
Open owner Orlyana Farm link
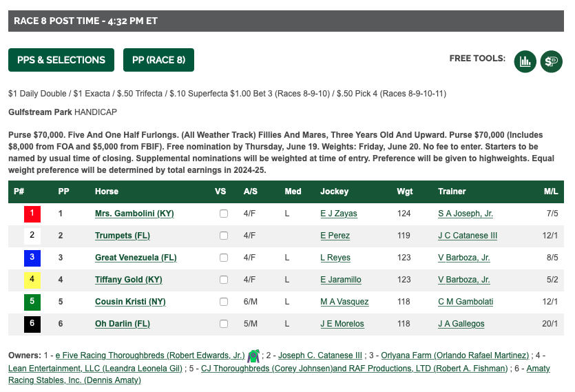tap(455, 355)
